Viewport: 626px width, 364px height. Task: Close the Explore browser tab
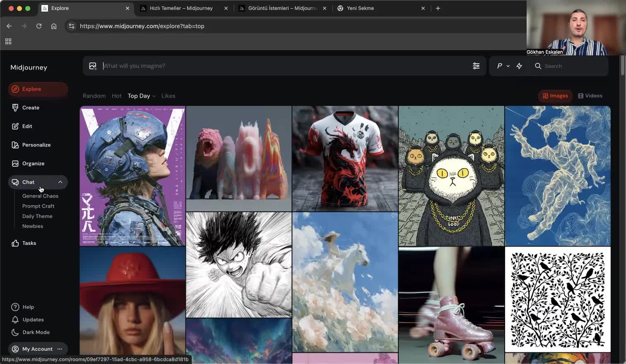pyautogui.click(x=128, y=8)
